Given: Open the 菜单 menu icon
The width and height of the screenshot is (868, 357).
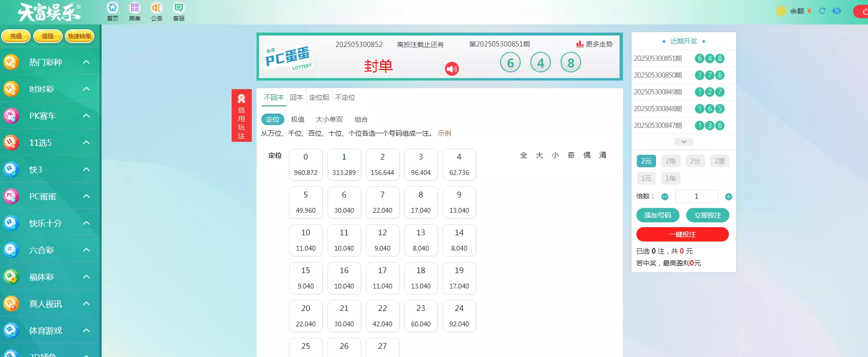Looking at the screenshot, I should pos(135,8).
